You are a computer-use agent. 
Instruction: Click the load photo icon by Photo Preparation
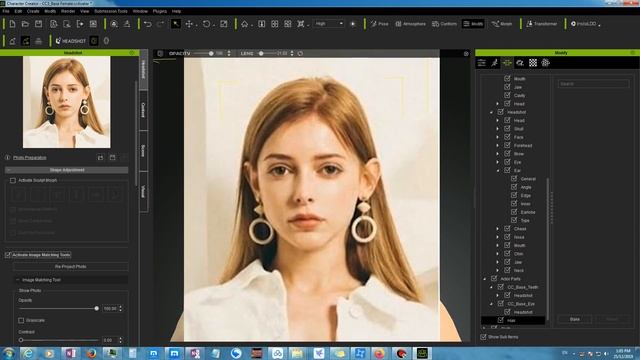point(100,158)
